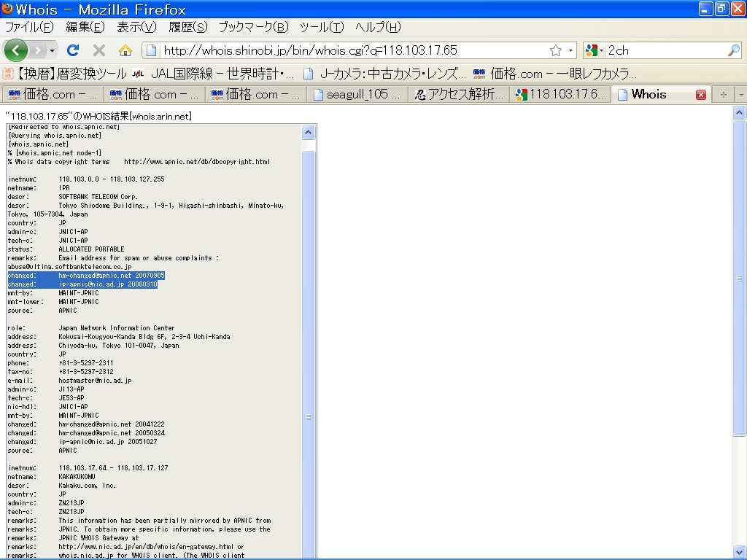This screenshot has height=560, width=747.
Task: Open the list all tabs dropdown
Action: [x=741, y=95]
